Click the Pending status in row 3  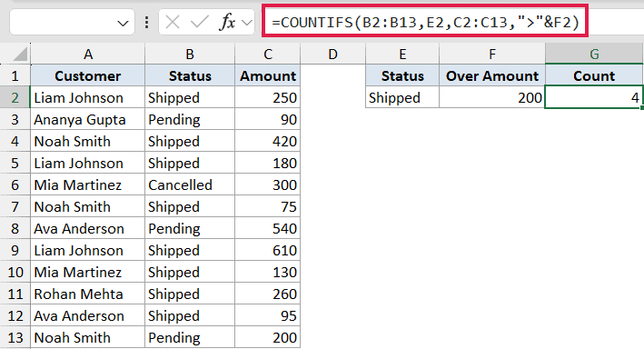[x=190, y=119]
